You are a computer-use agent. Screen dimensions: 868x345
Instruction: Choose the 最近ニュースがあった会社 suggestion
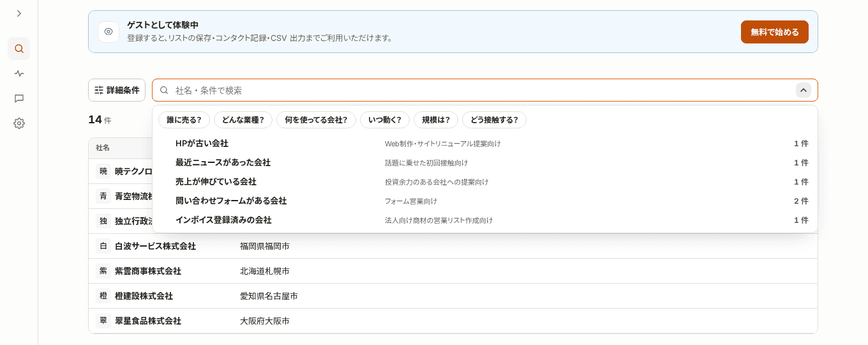[485, 163]
